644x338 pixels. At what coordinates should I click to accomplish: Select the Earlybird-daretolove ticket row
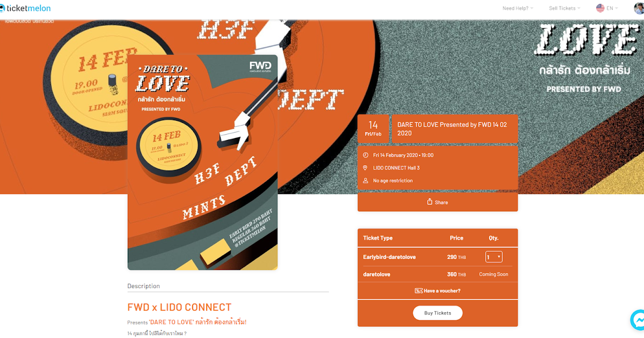(x=438, y=257)
